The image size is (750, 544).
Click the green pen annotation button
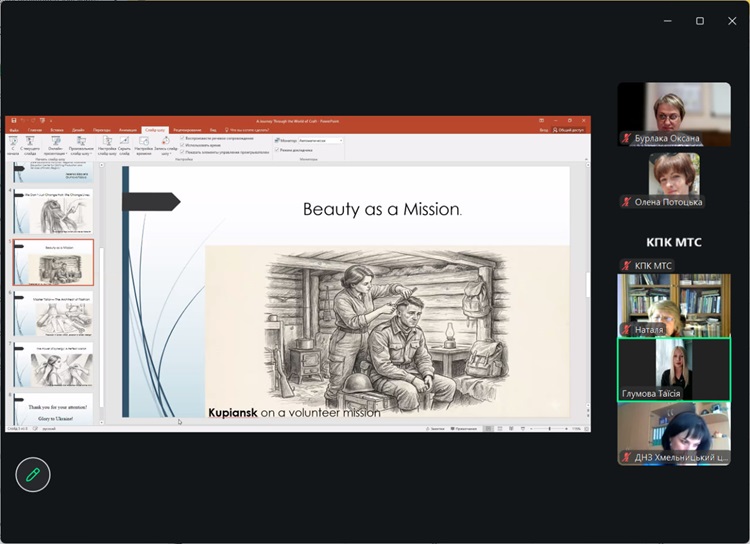tap(33, 475)
